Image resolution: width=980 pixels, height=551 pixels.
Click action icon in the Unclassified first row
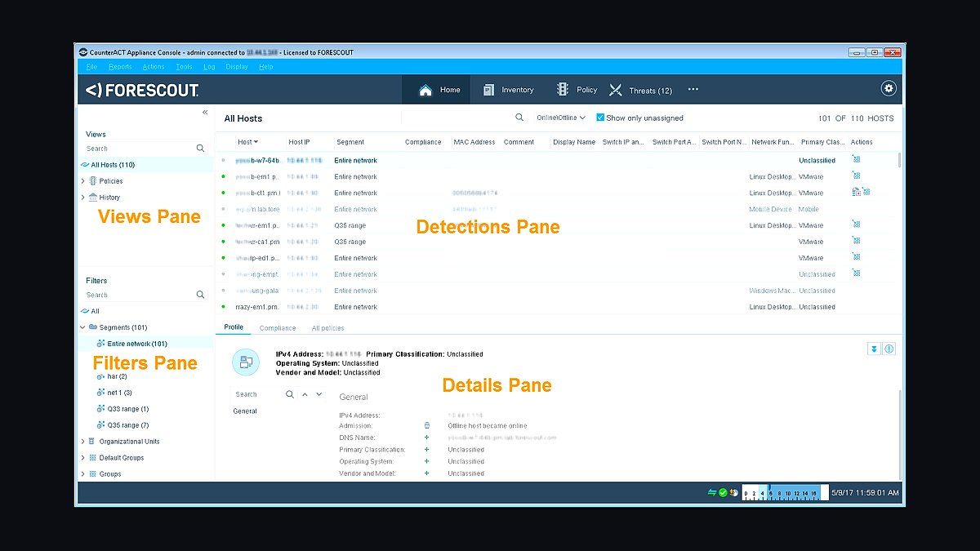click(856, 160)
